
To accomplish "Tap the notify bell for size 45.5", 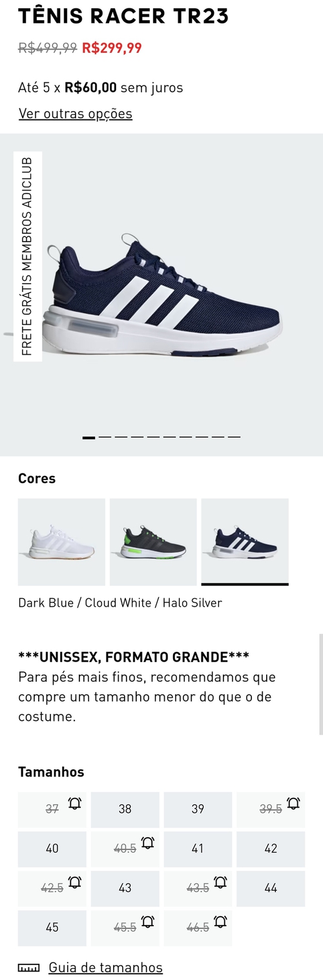I will coord(147,922).
